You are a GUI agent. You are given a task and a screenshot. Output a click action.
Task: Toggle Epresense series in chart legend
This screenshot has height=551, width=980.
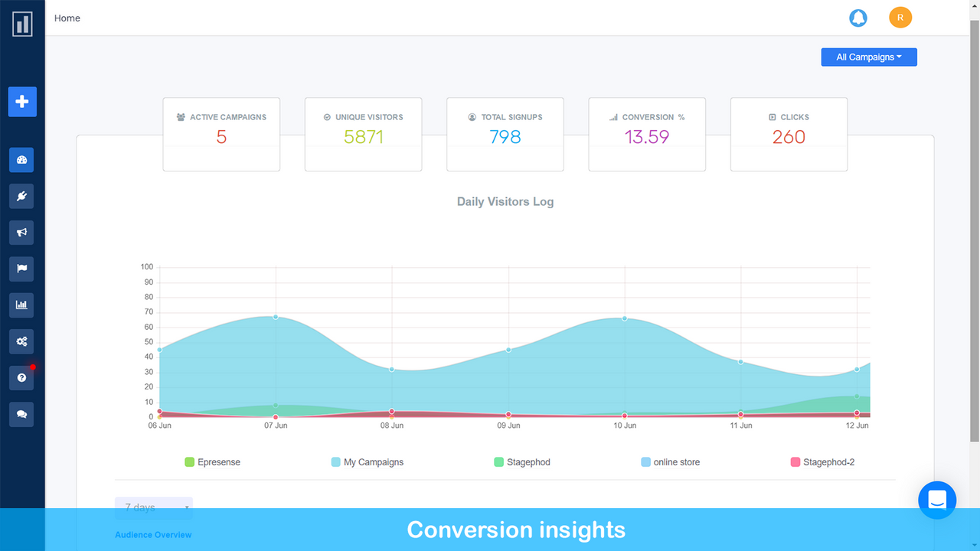point(212,462)
